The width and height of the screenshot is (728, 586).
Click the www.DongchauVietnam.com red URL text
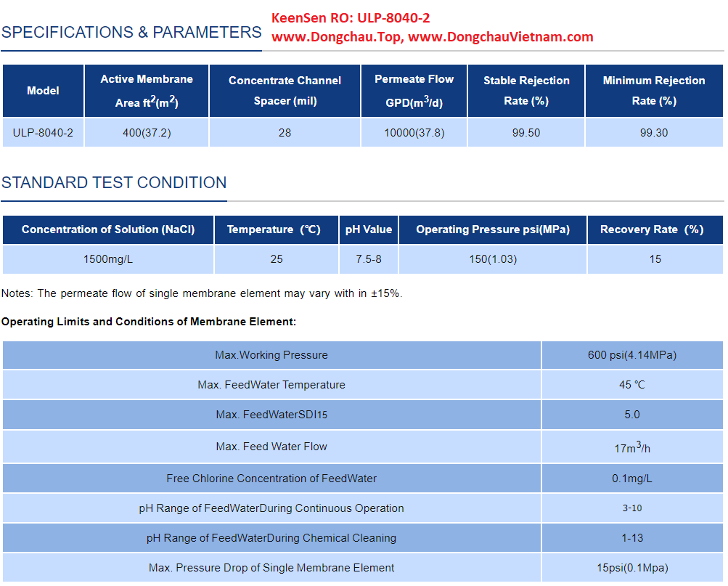click(500, 37)
